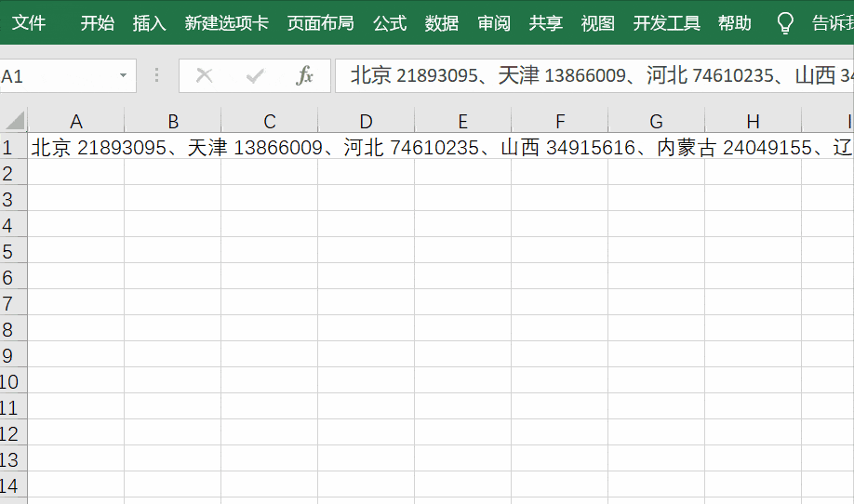
Task: Click cell A1 containing 北京 21893095
Action: pos(76,147)
